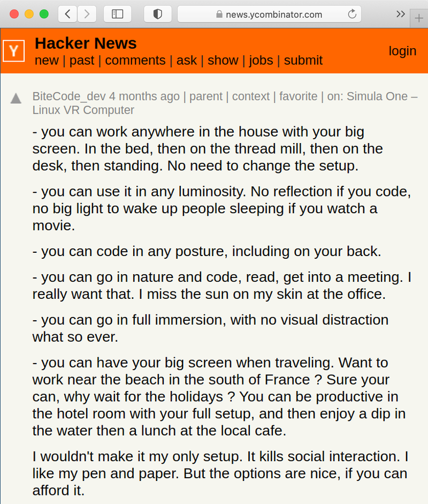Open a new tab with plus button
Image resolution: width=428 pixels, height=504 pixels.
[419, 18]
